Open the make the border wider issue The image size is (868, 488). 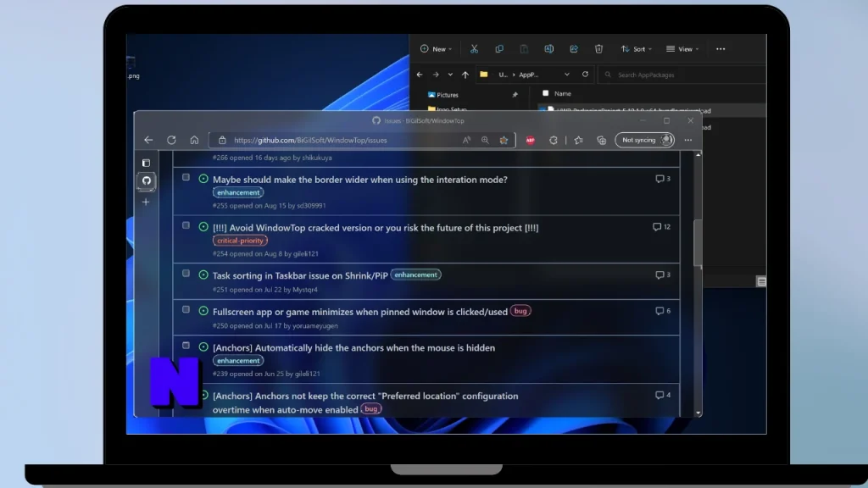(x=359, y=180)
